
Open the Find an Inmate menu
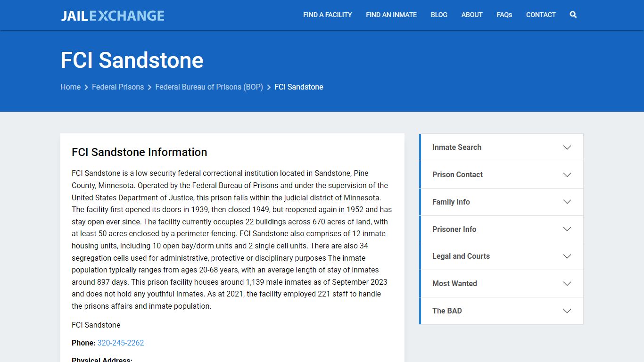[391, 15]
